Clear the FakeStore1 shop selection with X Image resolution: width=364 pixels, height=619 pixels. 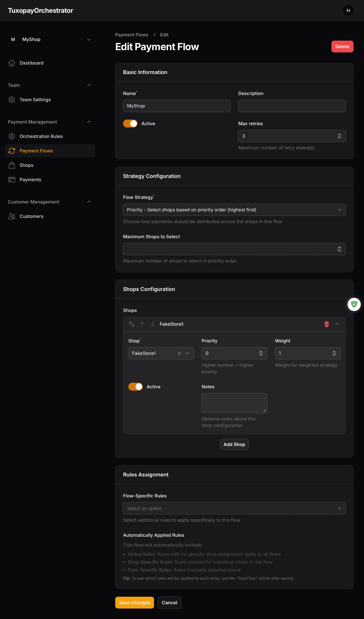[x=179, y=353]
